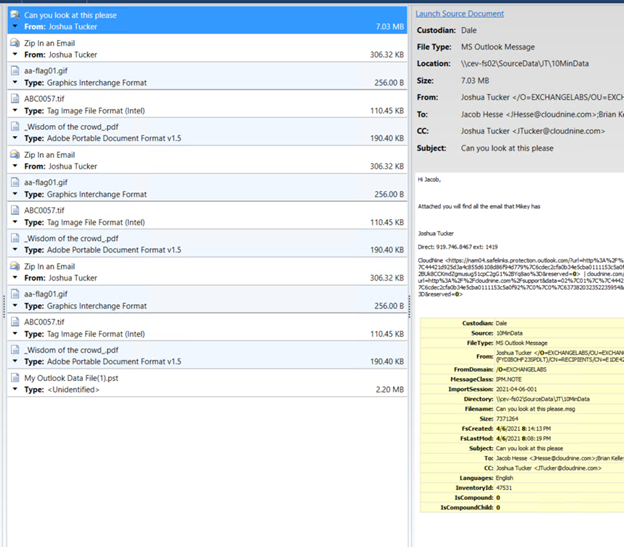Open the CloudNine safelinks URL in the email body
Screen dimensions: 624x547
(521, 277)
